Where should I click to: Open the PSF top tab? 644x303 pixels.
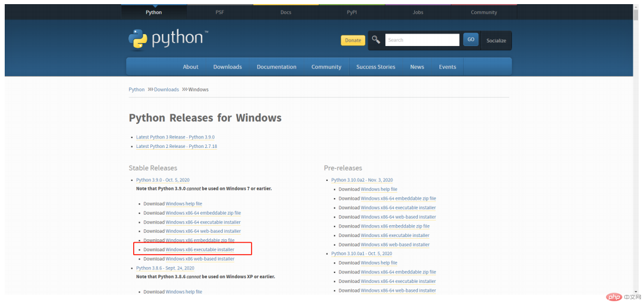coord(220,12)
